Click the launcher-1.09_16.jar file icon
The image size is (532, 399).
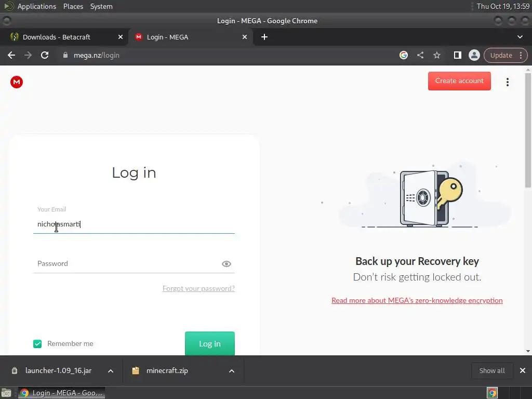point(14,370)
